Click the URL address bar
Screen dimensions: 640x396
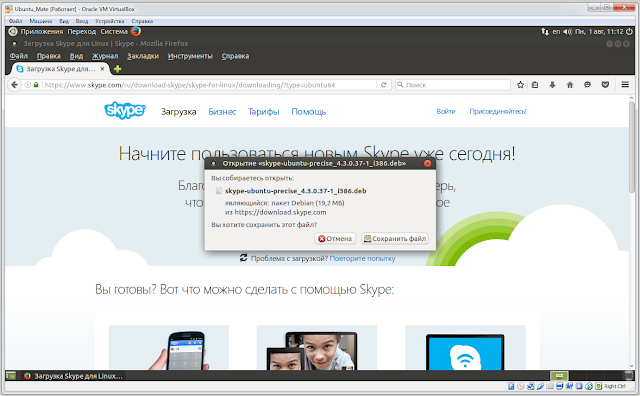(209, 85)
